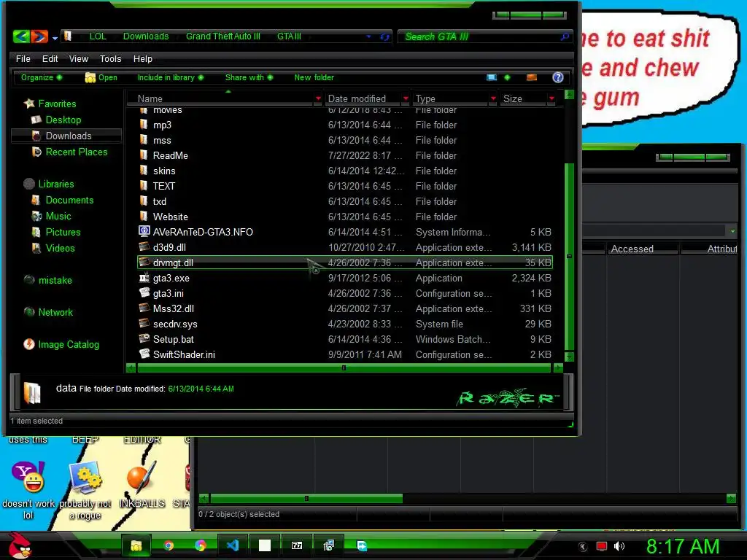Click the vertical scrollbar down arrow

[569, 357]
